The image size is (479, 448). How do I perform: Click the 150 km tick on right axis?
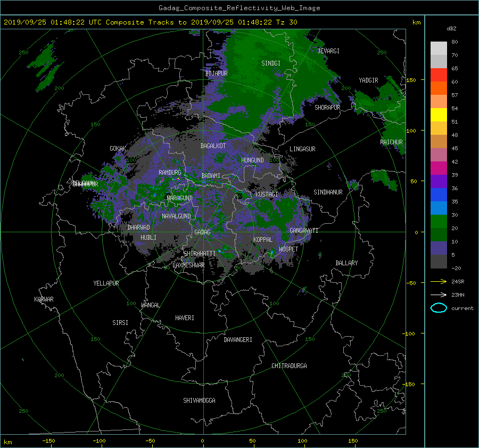coord(411,80)
